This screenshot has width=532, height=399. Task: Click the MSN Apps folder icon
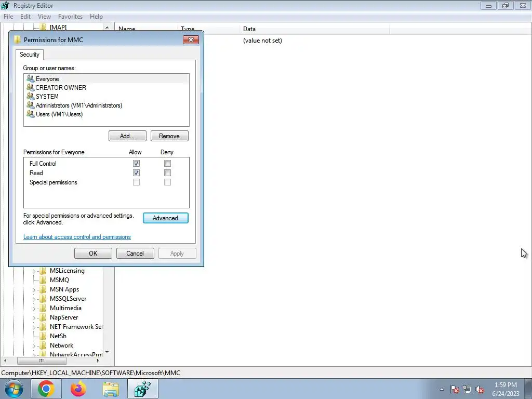(x=43, y=289)
